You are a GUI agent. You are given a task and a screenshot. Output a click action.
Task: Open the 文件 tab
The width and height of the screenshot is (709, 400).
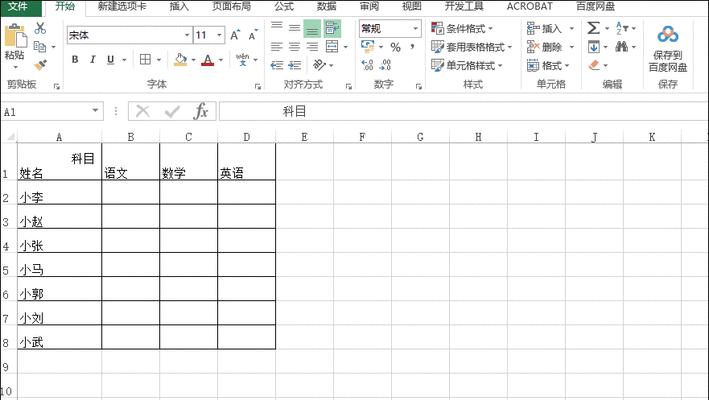coord(19,6)
